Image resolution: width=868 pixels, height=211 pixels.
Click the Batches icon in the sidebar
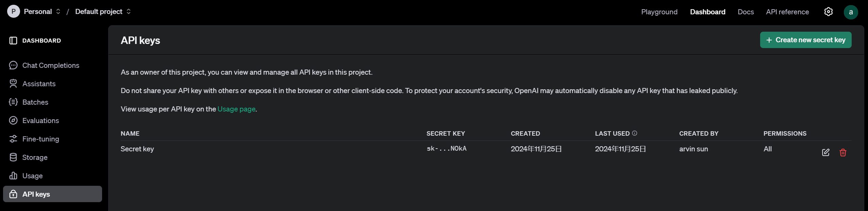13,102
